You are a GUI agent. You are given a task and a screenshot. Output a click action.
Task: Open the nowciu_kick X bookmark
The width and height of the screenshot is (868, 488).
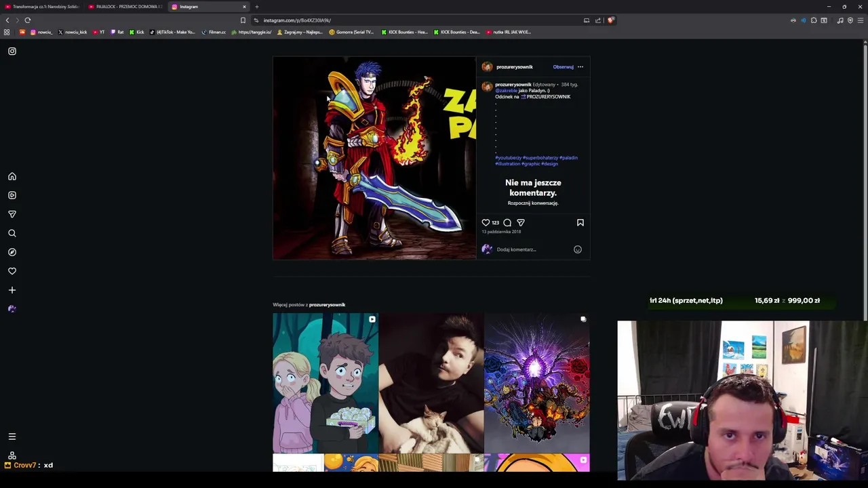(x=73, y=32)
